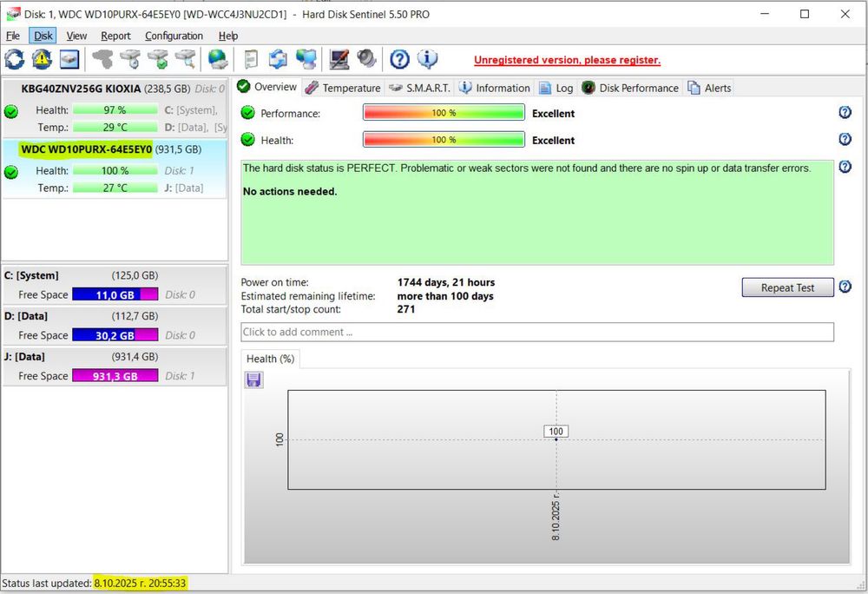This screenshot has height=594, width=868.
Task: Click the help icon next to Repeat Test
Action: (x=845, y=287)
